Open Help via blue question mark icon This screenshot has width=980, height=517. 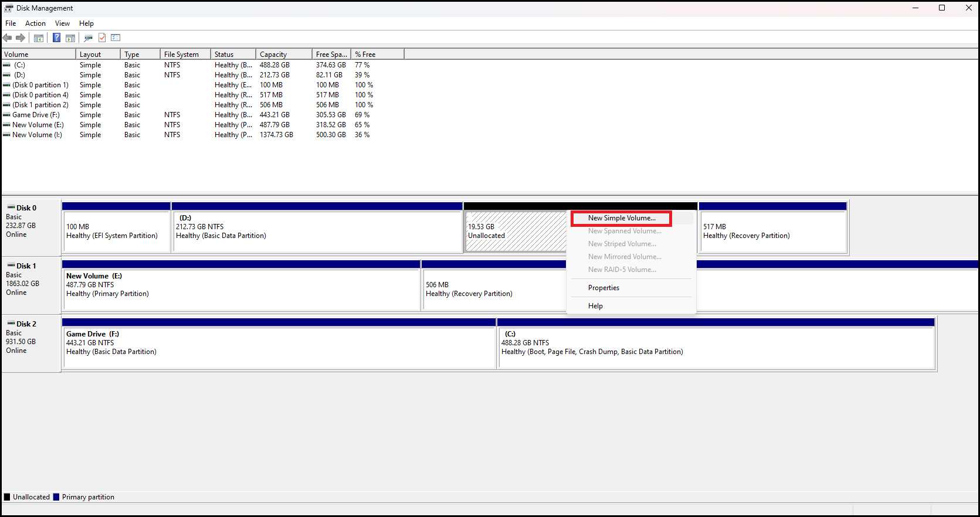[56, 38]
